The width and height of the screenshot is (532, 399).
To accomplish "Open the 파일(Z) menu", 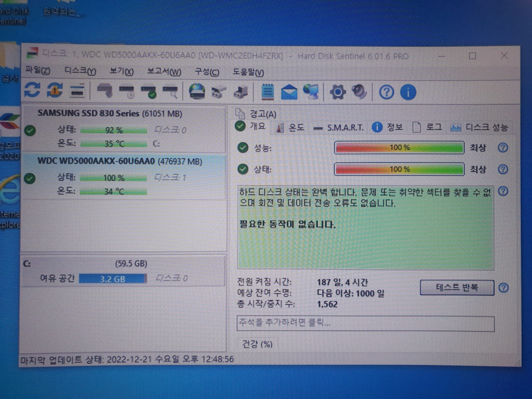I will 38,70.
